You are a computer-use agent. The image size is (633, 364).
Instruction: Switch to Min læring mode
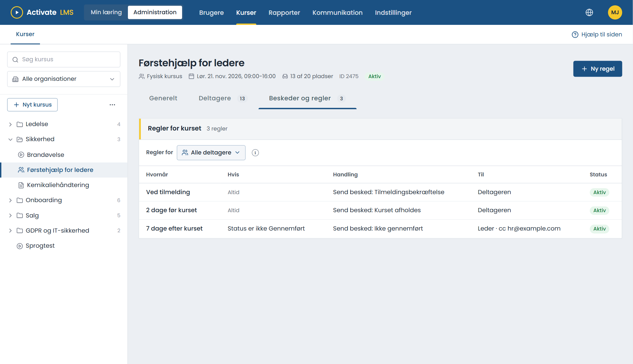point(106,12)
